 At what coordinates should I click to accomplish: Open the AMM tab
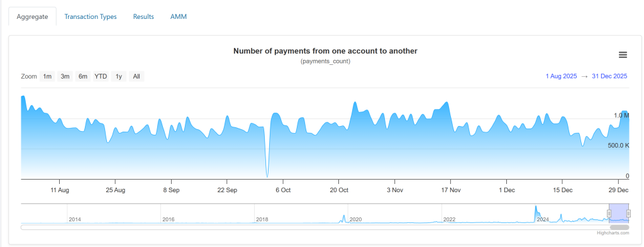tap(178, 16)
